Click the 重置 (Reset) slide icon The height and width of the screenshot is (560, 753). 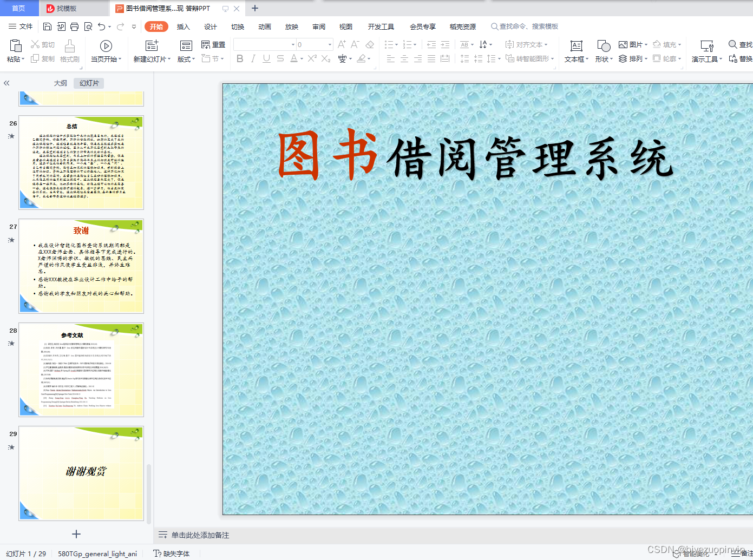click(213, 44)
